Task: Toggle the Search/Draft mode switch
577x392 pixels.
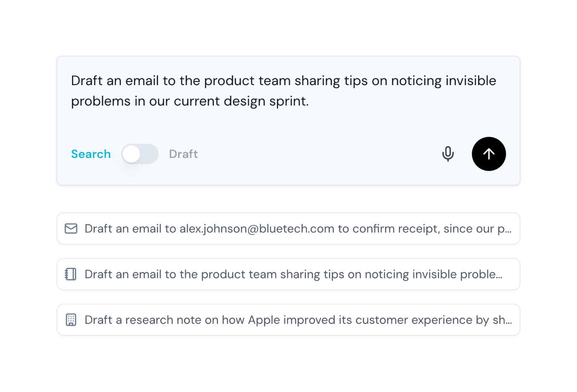Action: tap(140, 154)
